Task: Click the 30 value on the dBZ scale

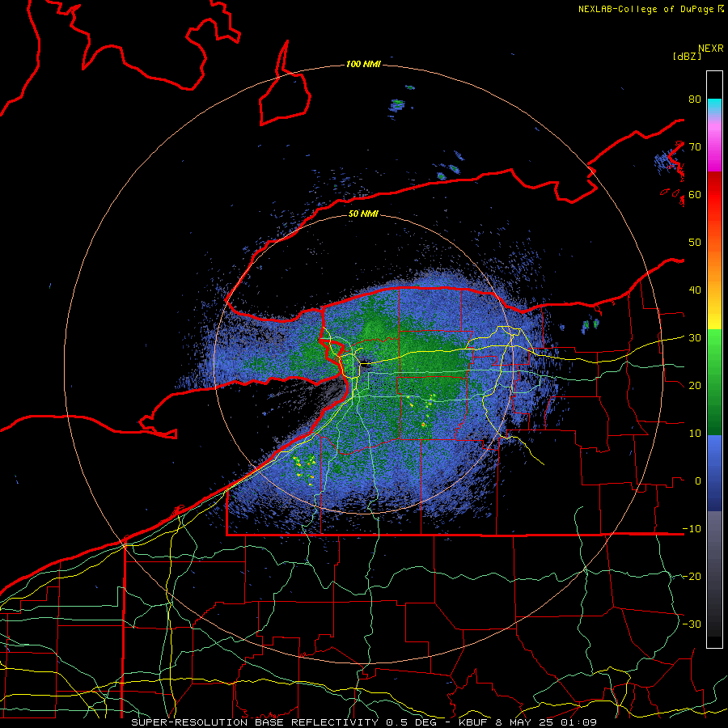Action: point(695,338)
